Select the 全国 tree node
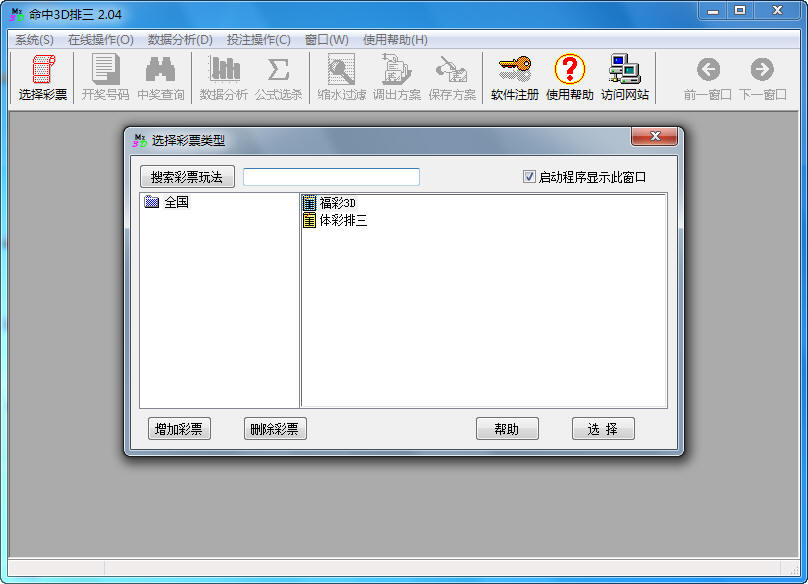Screen dimensions: 808x584 (176, 202)
